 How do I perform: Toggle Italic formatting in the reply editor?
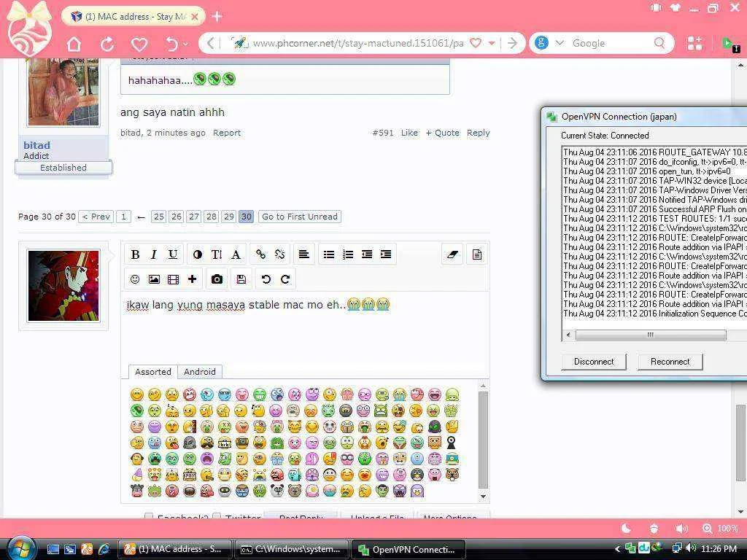(x=153, y=254)
